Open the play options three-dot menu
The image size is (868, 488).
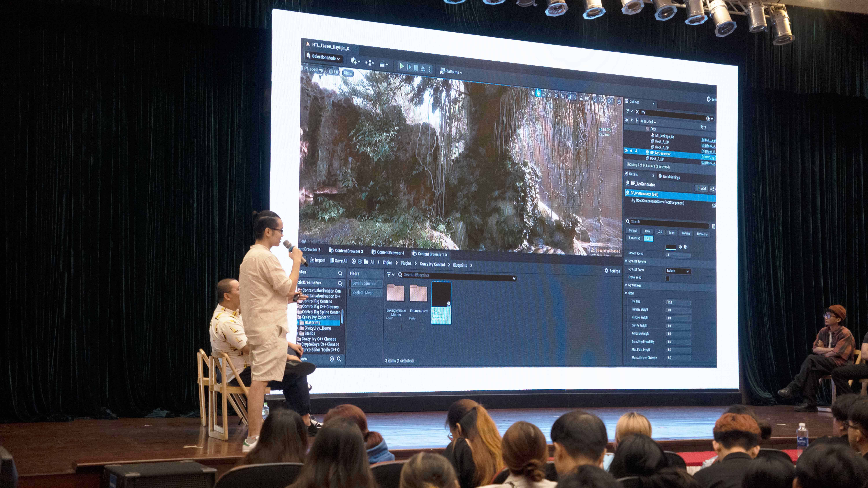click(x=430, y=69)
